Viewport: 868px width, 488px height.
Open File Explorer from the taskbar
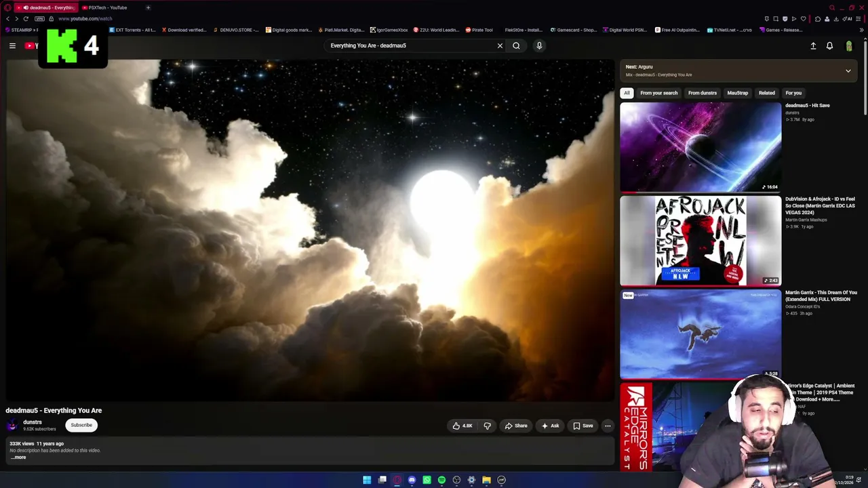click(486, 480)
